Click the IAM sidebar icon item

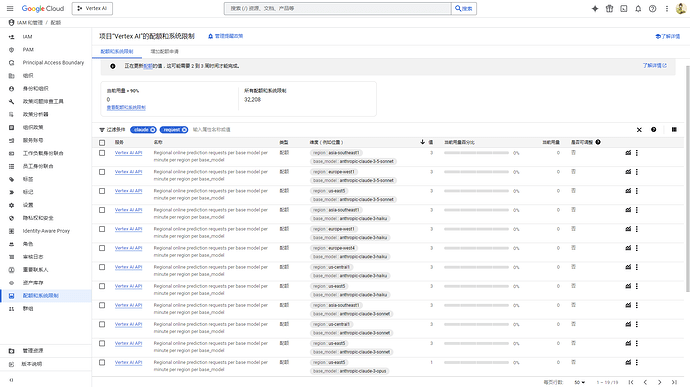click(11, 37)
